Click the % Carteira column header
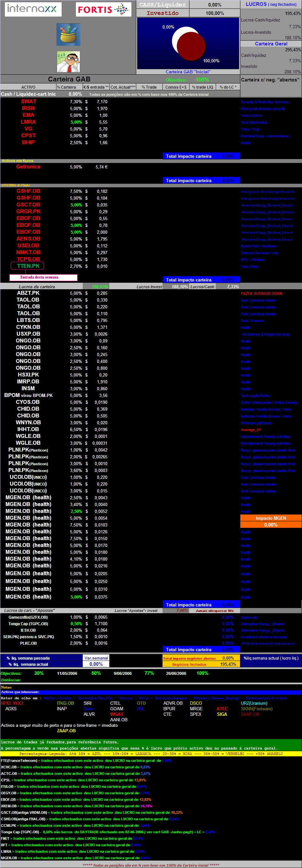Screen dimensions: 302x868 coord(69,87)
